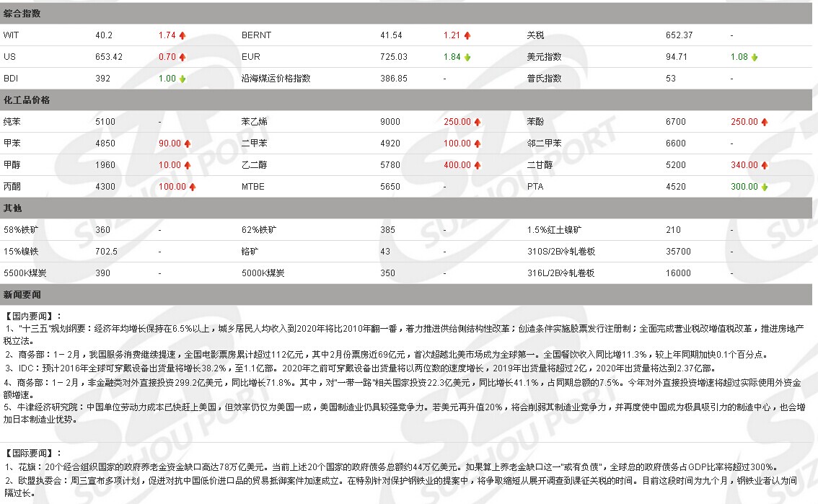Click the red up arrow beside BERNT 1.21
This screenshot has width=818, height=504.
[x=467, y=35]
